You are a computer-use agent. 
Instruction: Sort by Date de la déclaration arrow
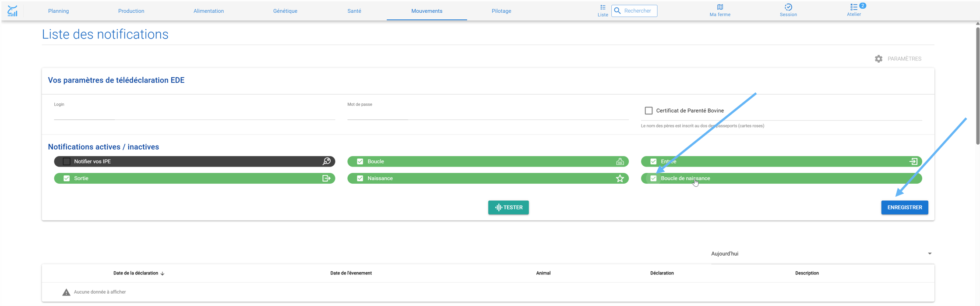162,273
